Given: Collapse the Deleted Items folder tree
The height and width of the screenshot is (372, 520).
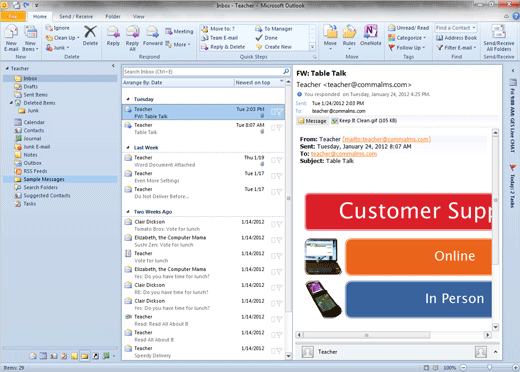Looking at the screenshot, I should (x=11, y=103).
